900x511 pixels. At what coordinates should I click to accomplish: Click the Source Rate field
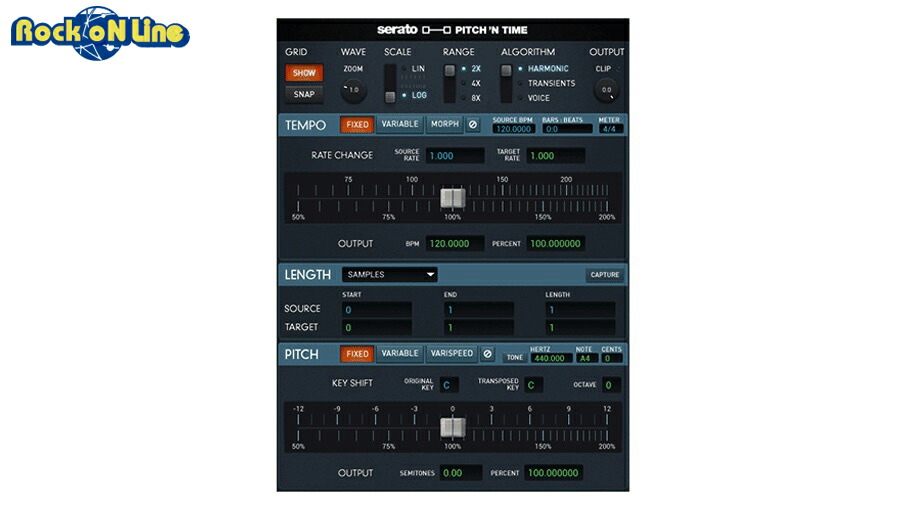[455, 156]
